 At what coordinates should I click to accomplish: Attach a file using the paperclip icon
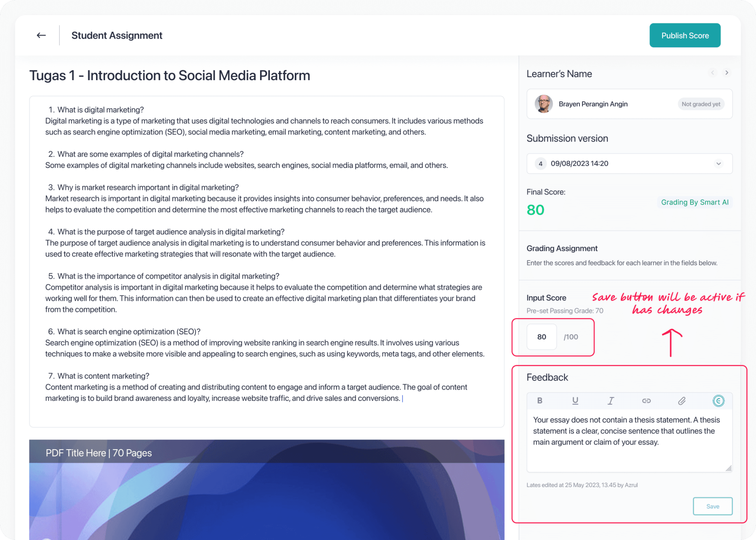[682, 401]
